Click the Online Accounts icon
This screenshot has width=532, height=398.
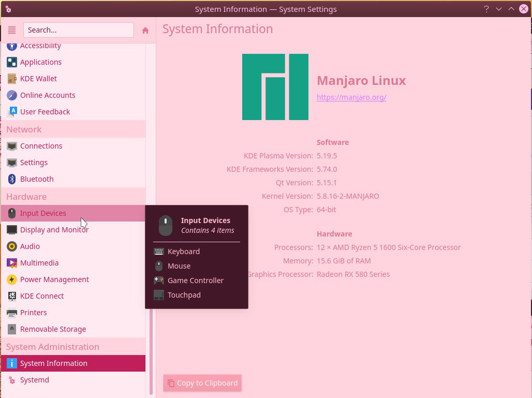12,95
